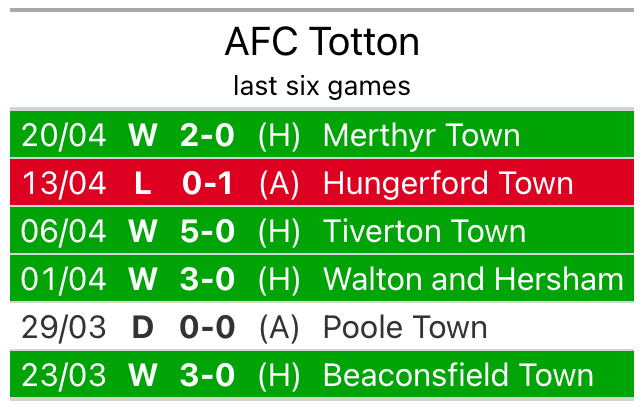Click the 29/03 match date
The height and width of the screenshot is (408, 644).
[x=63, y=327]
